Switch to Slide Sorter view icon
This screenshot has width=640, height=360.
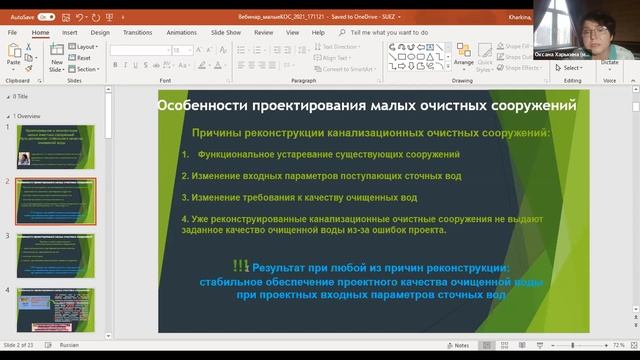504,345
